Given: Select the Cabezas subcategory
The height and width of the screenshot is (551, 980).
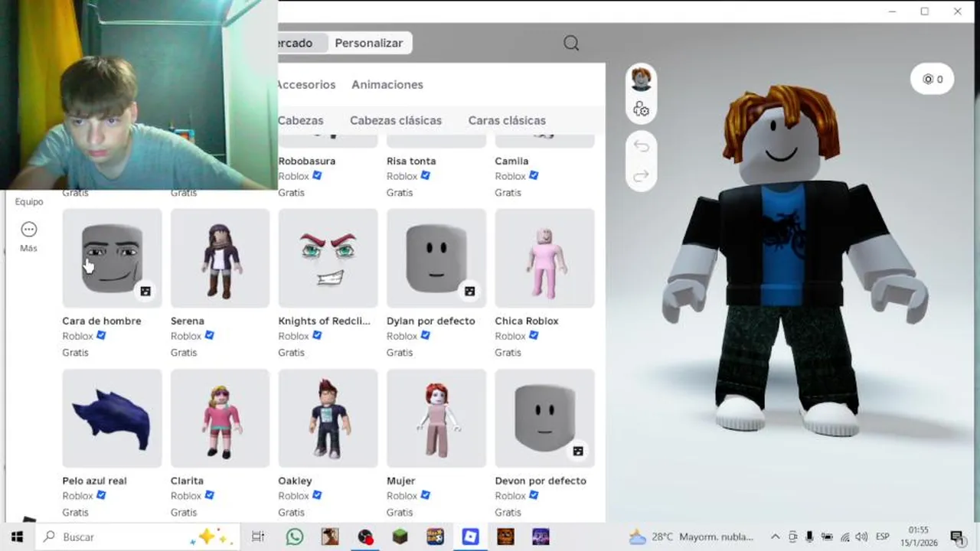Looking at the screenshot, I should [301, 120].
